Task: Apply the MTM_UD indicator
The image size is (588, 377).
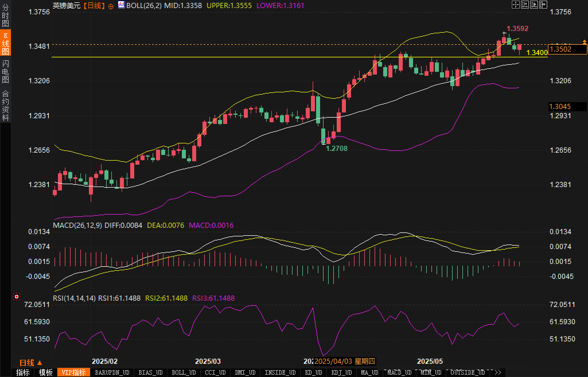Action: point(431,372)
